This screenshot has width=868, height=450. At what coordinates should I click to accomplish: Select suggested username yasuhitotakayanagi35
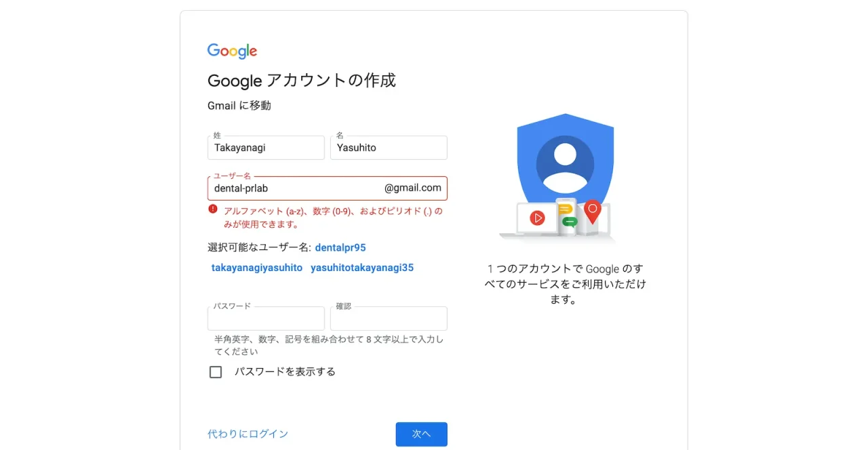point(362,268)
